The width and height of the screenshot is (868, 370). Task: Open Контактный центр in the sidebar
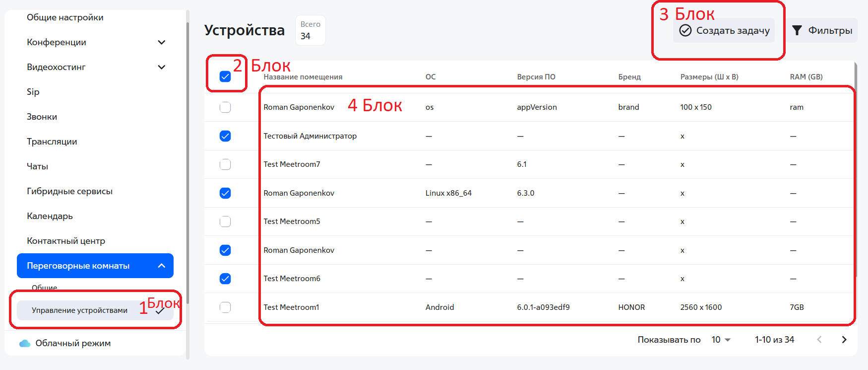pos(65,241)
